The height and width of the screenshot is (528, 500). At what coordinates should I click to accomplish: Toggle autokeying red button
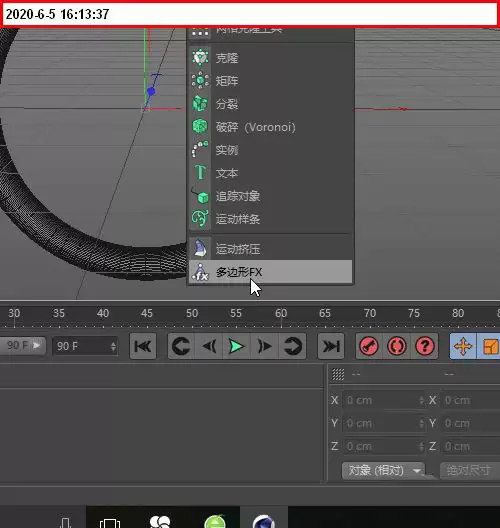pos(397,346)
